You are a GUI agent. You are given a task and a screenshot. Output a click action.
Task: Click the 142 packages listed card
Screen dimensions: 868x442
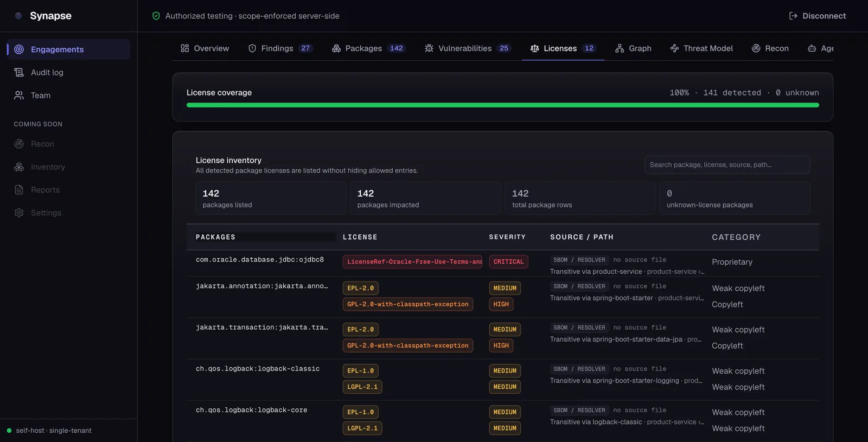[x=271, y=198]
